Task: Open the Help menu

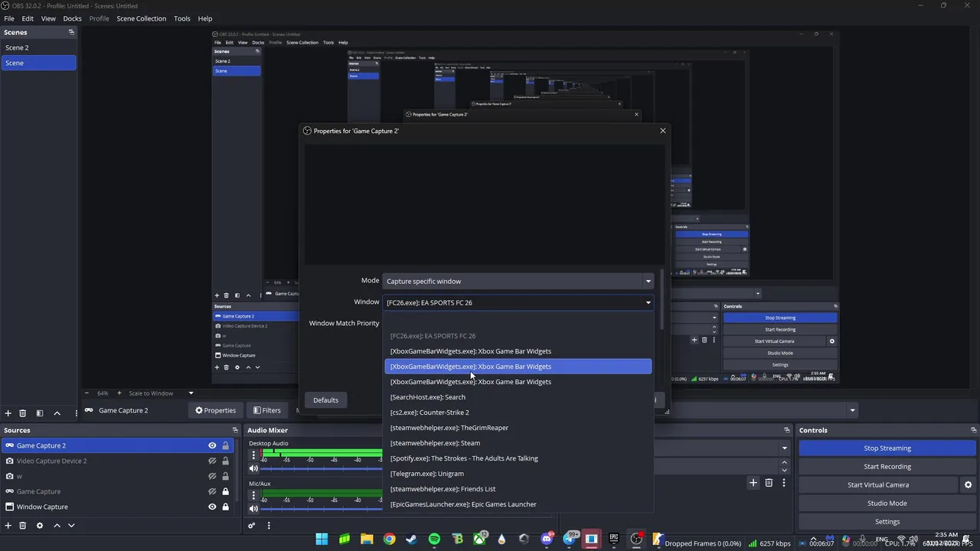Action: tap(205, 18)
